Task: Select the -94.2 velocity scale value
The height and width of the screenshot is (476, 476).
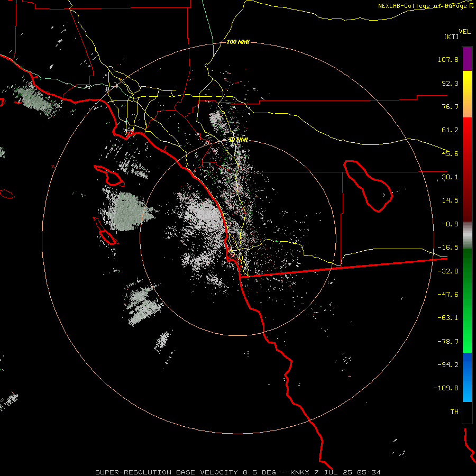Action: tap(448, 364)
